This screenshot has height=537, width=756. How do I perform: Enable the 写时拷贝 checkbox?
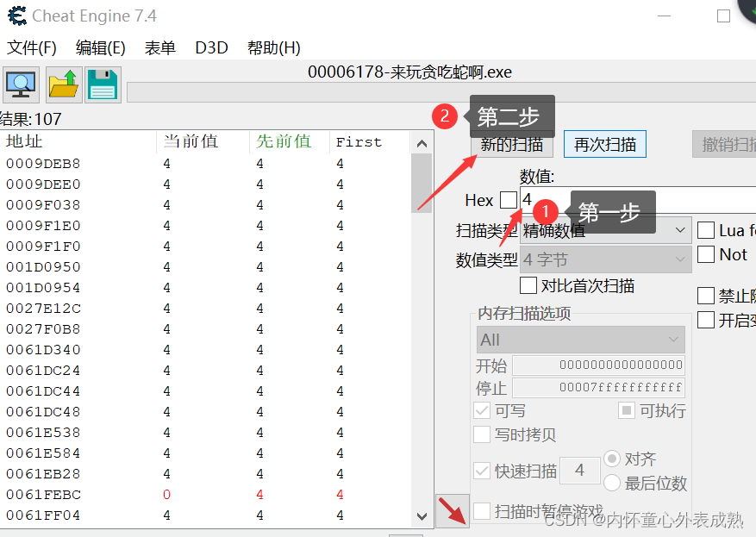[482, 434]
